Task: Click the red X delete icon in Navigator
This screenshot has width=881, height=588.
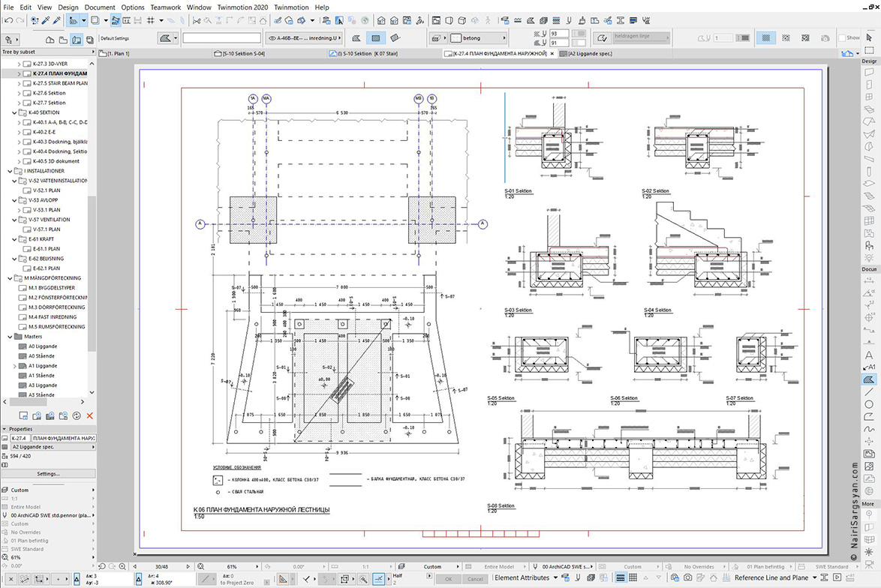Action: [x=89, y=415]
